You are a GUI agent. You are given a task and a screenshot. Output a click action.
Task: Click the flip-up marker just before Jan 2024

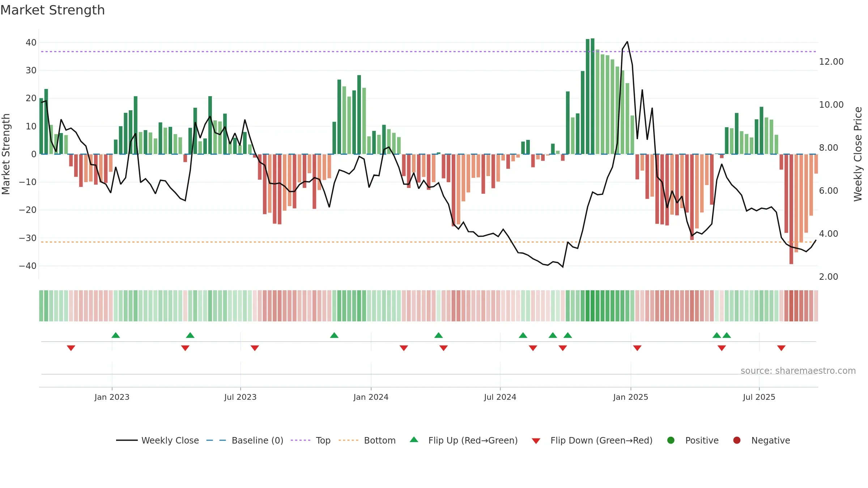point(334,335)
